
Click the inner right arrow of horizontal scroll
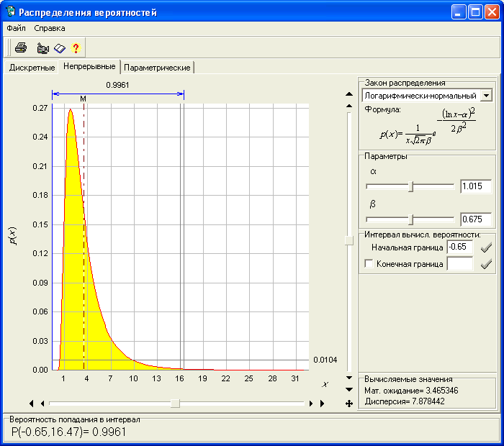click(311, 404)
